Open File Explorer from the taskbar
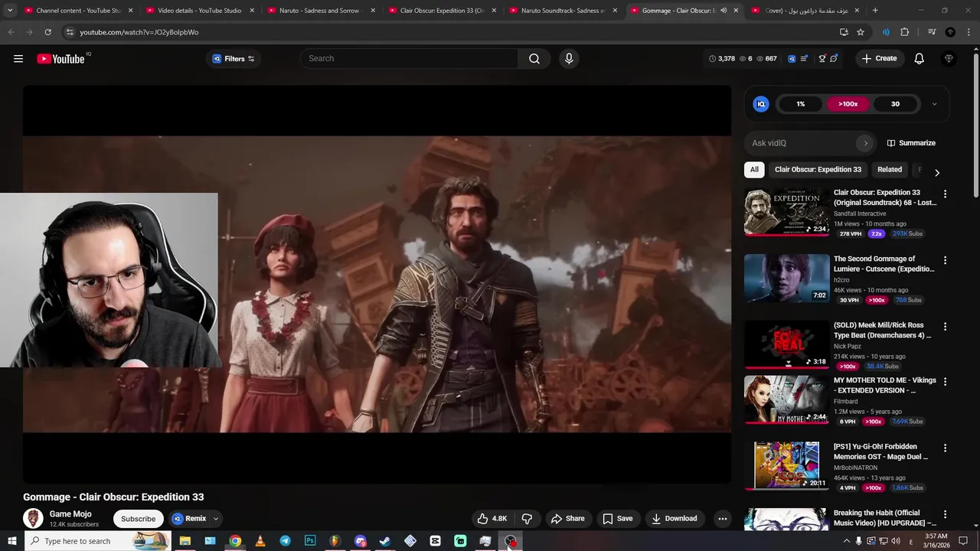 (x=185, y=541)
